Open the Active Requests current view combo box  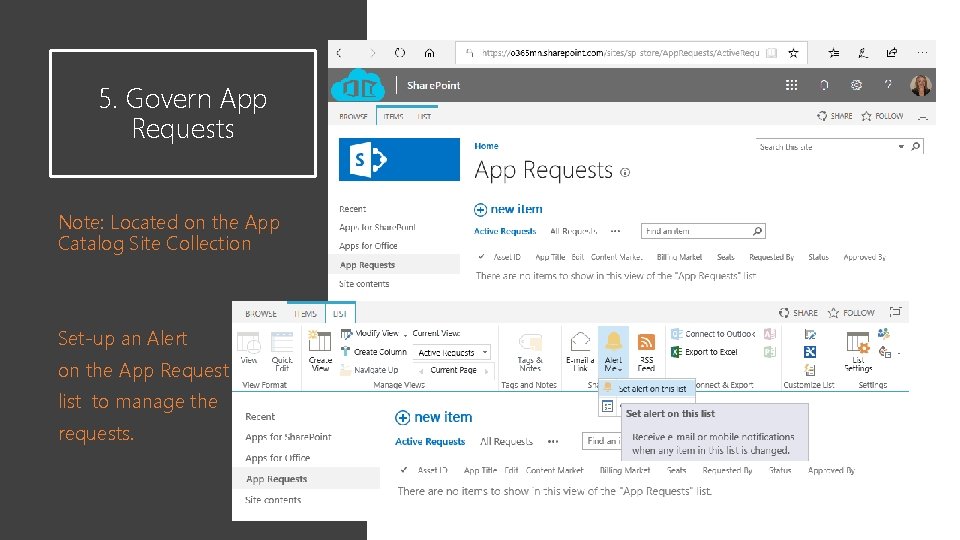(x=452, y=353)
